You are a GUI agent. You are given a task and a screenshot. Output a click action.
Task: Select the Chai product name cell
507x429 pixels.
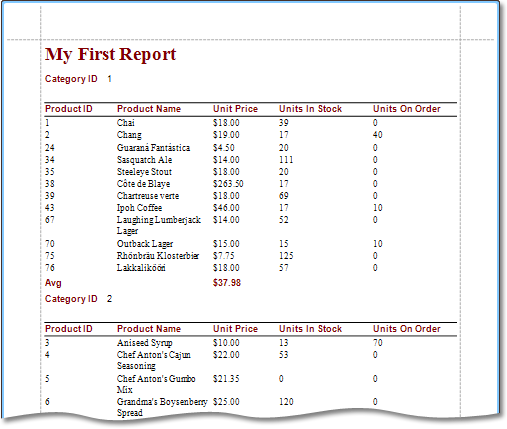click(126, 123)
